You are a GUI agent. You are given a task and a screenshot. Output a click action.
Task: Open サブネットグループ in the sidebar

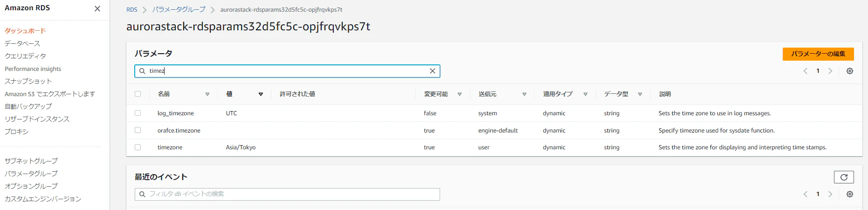[31, 161]
